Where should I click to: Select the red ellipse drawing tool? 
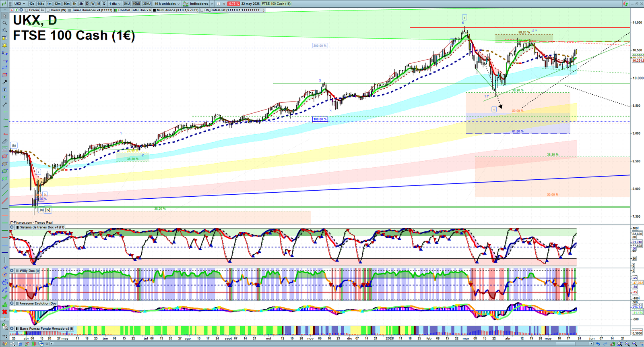pyautogui.click(x=4, y=156)
